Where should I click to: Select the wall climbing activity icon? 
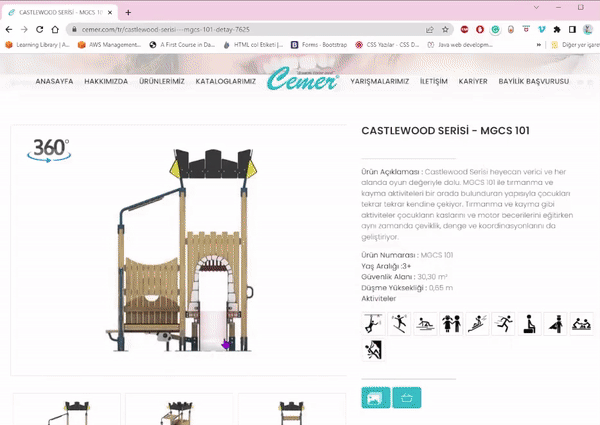point(373,350)
